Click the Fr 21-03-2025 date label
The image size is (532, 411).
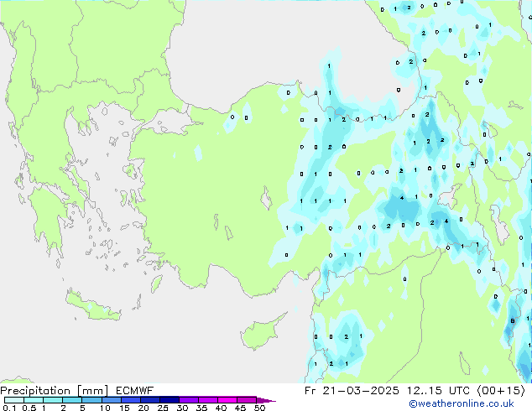[x=352, y=391]
